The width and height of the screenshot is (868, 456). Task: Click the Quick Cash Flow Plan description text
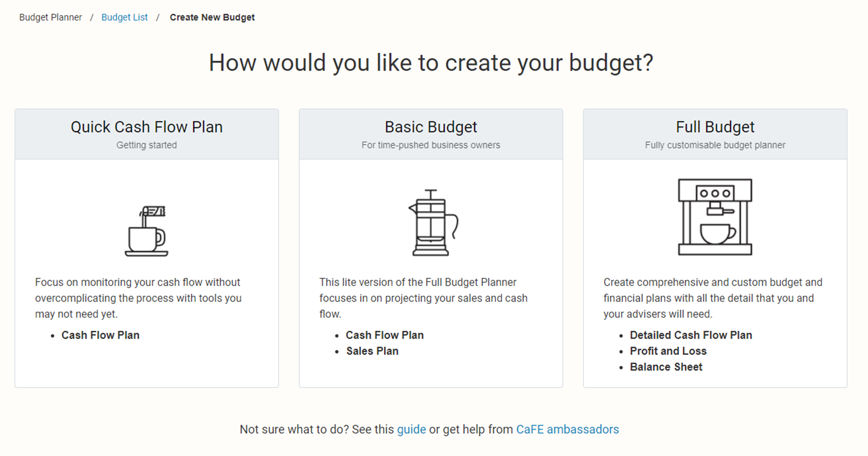pyautogui.click(x=138, y=298)
